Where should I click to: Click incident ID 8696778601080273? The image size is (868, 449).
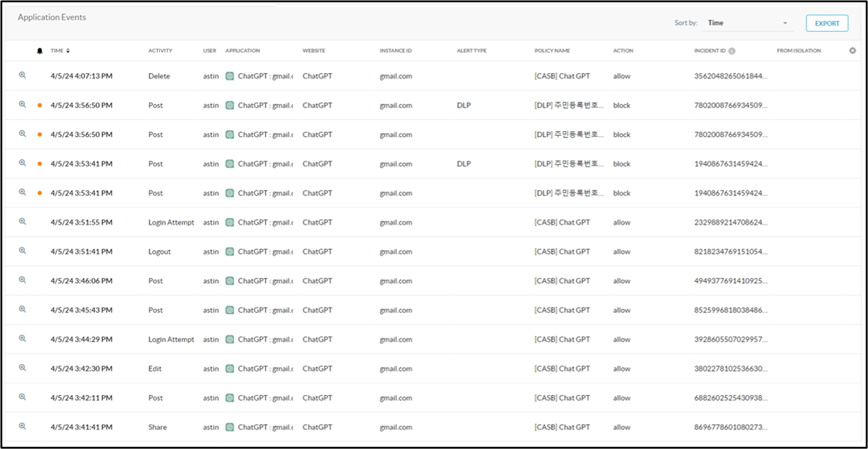click(731, 427)
